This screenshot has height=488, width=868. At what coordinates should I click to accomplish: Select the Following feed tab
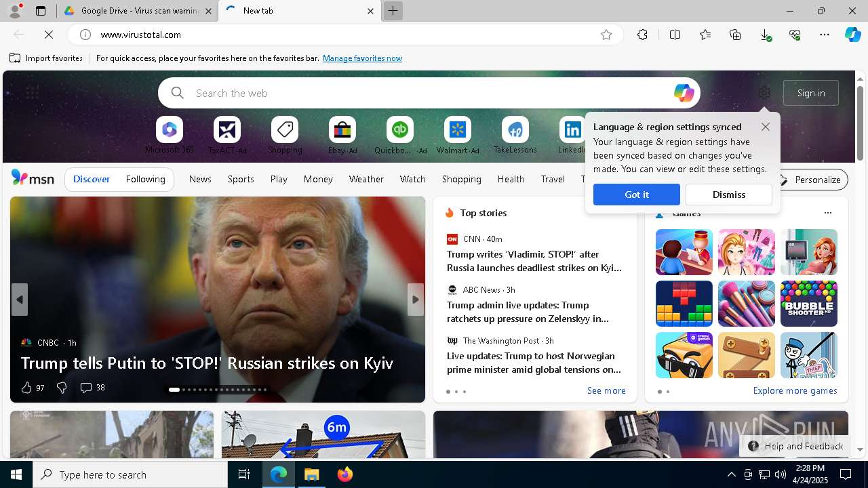[146, 179]
